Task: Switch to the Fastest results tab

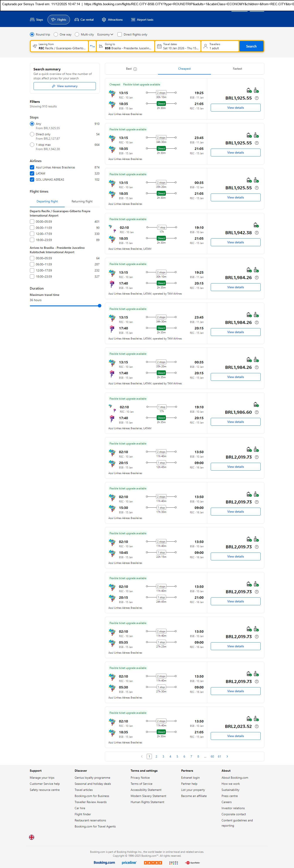Action: 237,69
